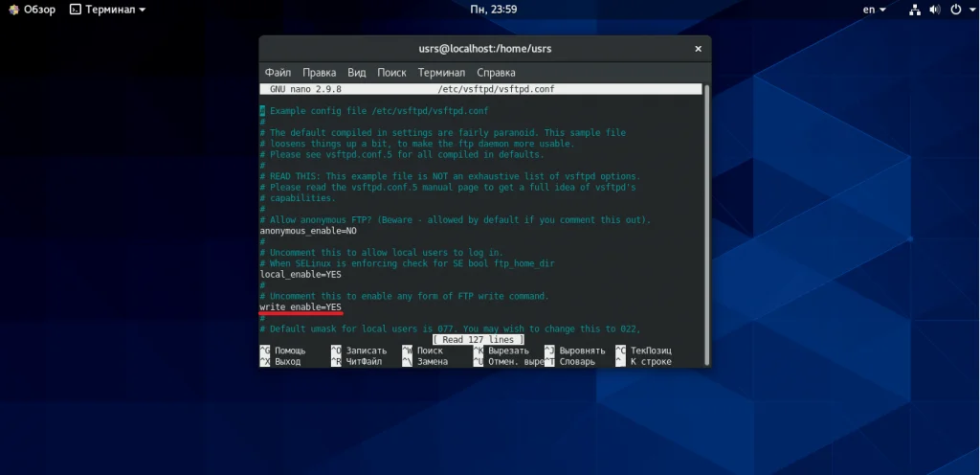Click the ^\ Замена shortcut
The width and height of the screenshot is (980, 475).
click(426, 362)
